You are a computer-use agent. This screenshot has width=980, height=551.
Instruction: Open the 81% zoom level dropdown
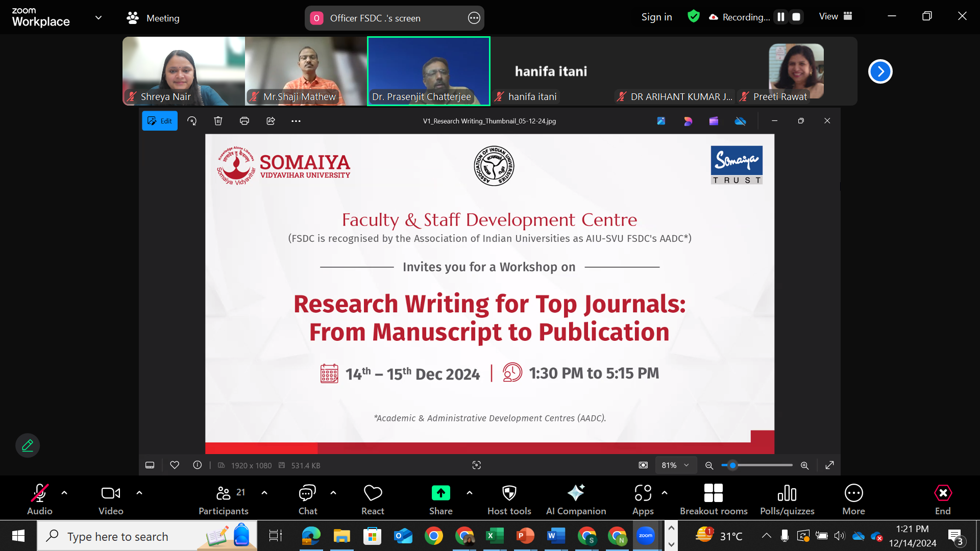coord(675,465)
